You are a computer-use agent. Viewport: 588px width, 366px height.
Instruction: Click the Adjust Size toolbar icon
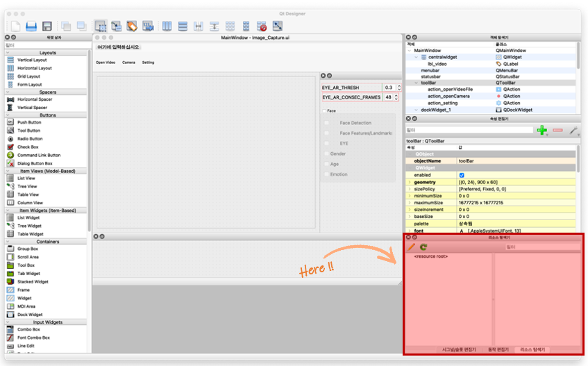tap(278, 26)
